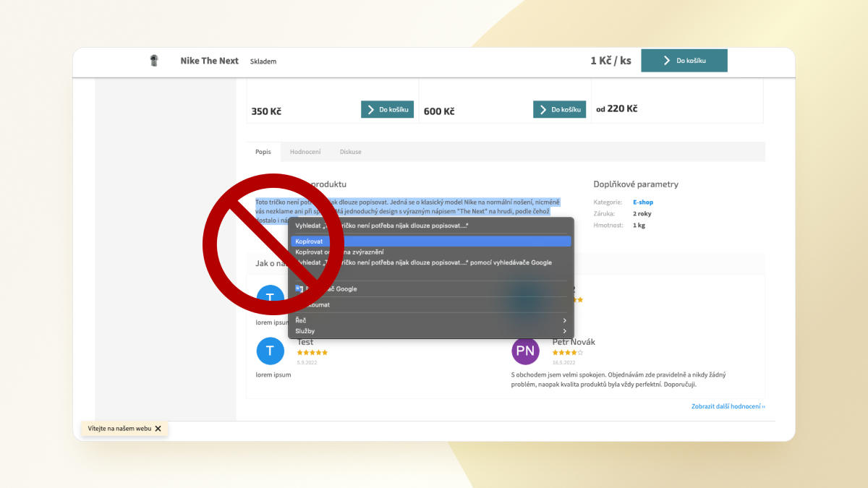Click the Záruka value 2 roky

point(642,214)
